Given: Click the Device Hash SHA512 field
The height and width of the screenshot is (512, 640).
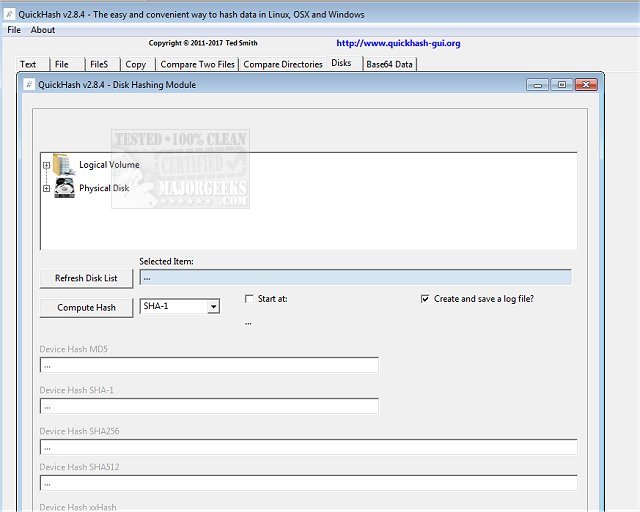Looking at the screenshot, I should [x=309, y=483].
